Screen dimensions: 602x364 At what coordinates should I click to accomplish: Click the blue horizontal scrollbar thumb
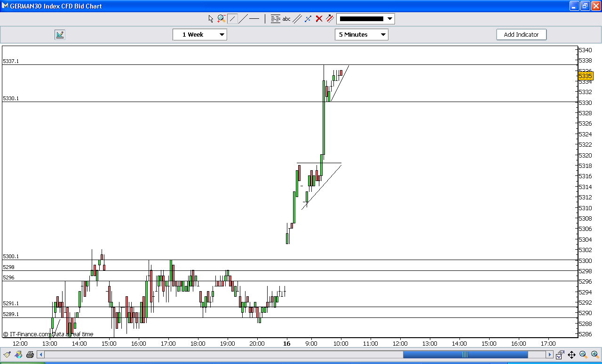[x=466, y=355]
